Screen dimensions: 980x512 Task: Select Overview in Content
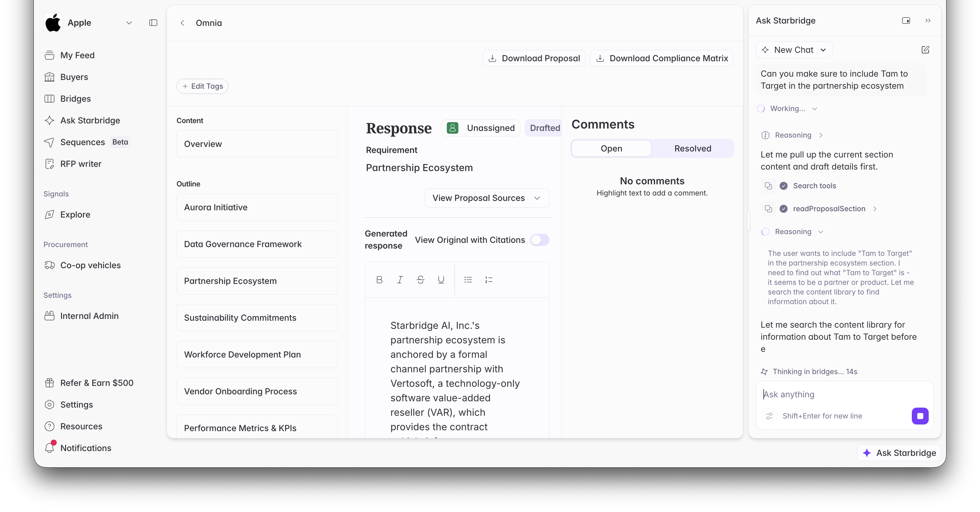(x=257, y=144)
